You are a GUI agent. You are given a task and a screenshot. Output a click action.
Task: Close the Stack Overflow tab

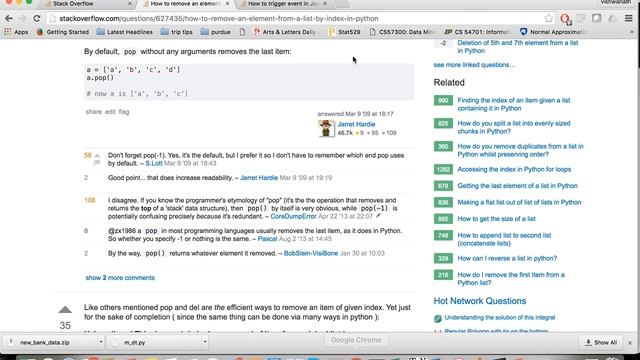(x=130, y=4)
